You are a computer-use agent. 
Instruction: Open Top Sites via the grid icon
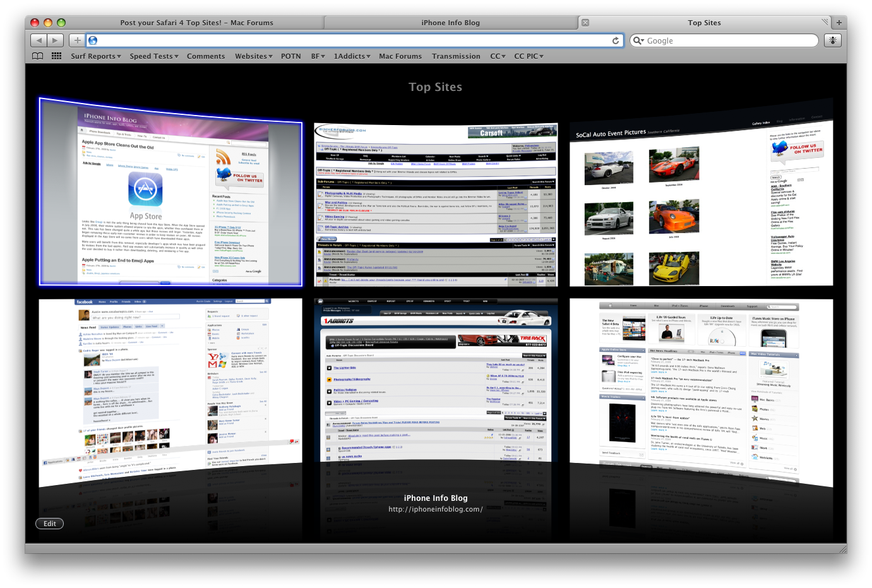pos(57,56)
